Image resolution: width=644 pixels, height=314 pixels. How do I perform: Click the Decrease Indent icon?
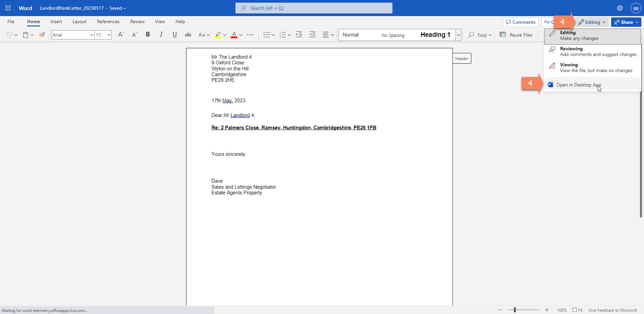point(299,35)
